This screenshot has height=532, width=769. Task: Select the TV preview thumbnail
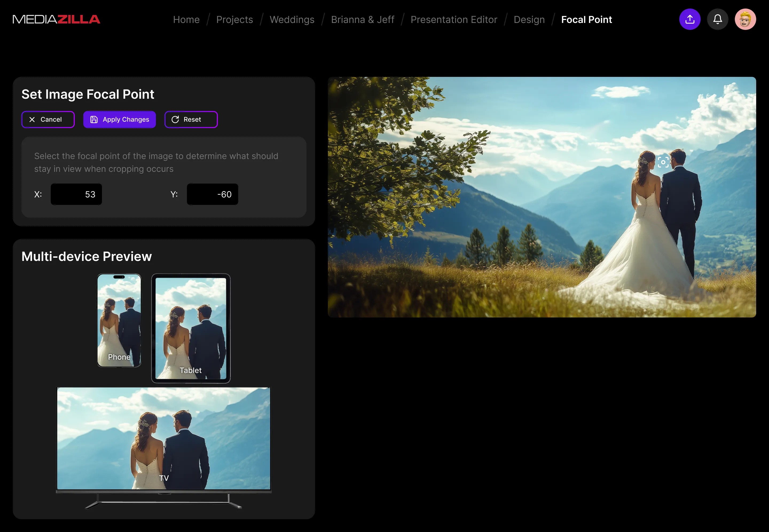163,438
